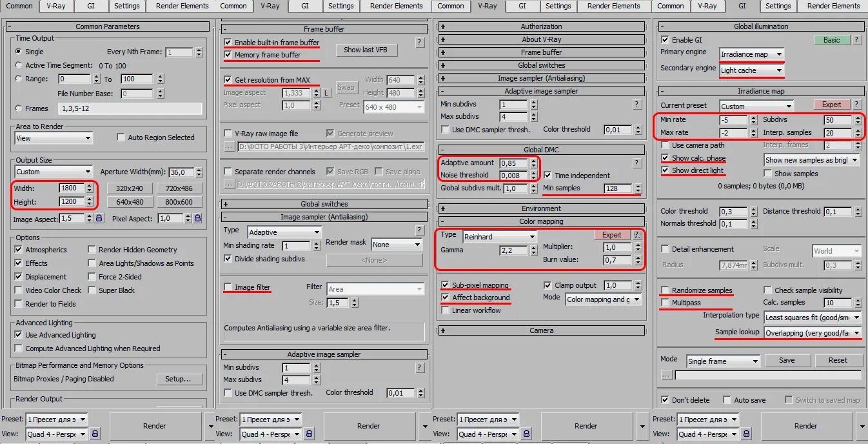Switch to GI tab above Common Parameters
868x444 pixels.
(x=92, y=6)
